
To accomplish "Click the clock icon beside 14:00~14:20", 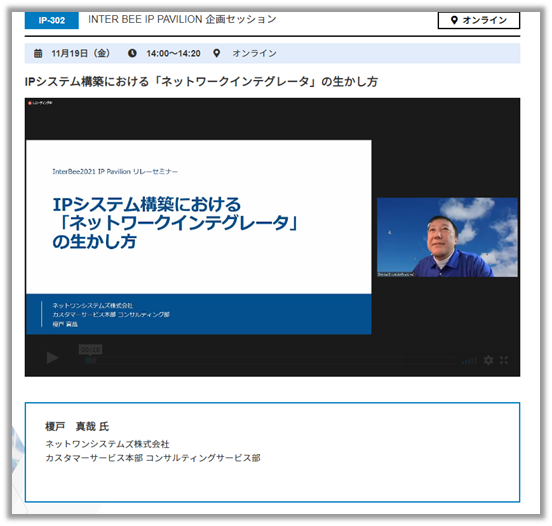I will 132,54.
